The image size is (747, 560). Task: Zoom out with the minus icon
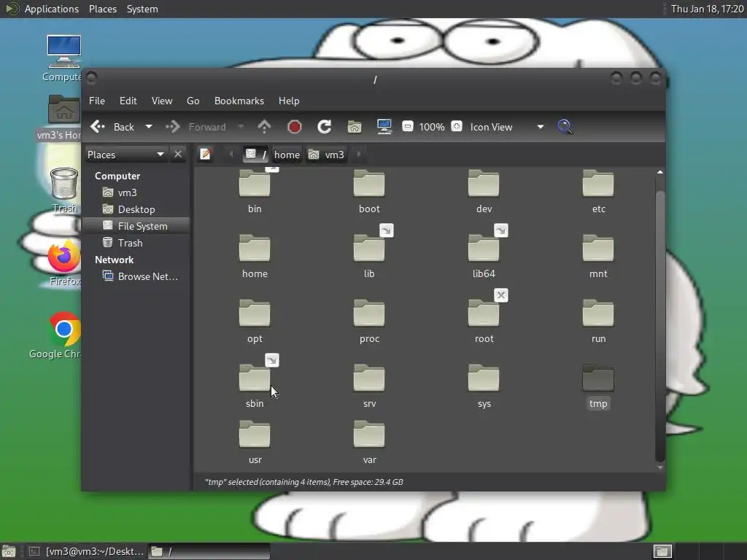coord(407,127)
